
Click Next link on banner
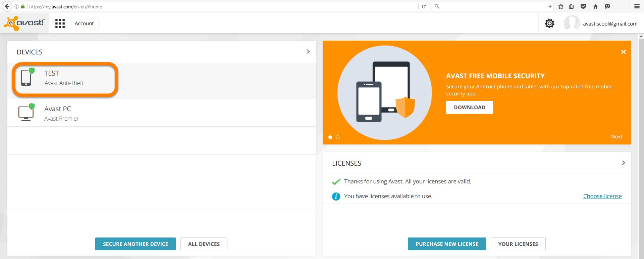pos(616,137)
